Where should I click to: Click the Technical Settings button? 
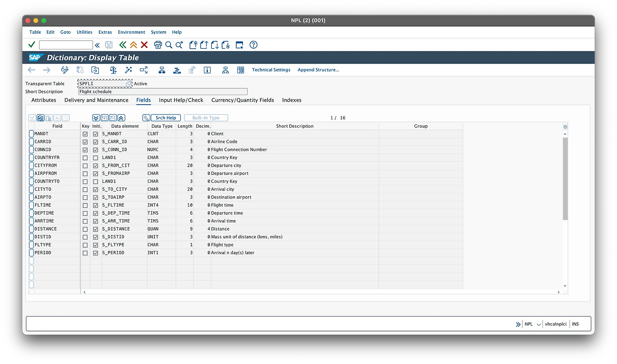point(271,70)
